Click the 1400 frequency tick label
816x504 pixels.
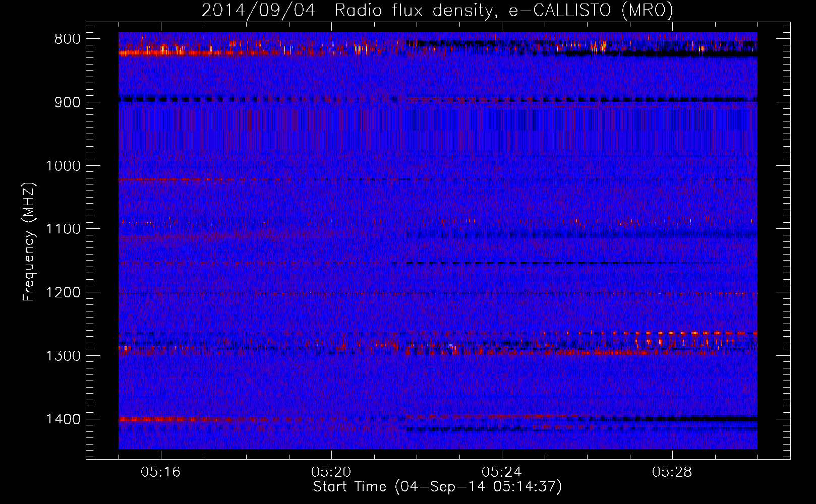(63, 419)
